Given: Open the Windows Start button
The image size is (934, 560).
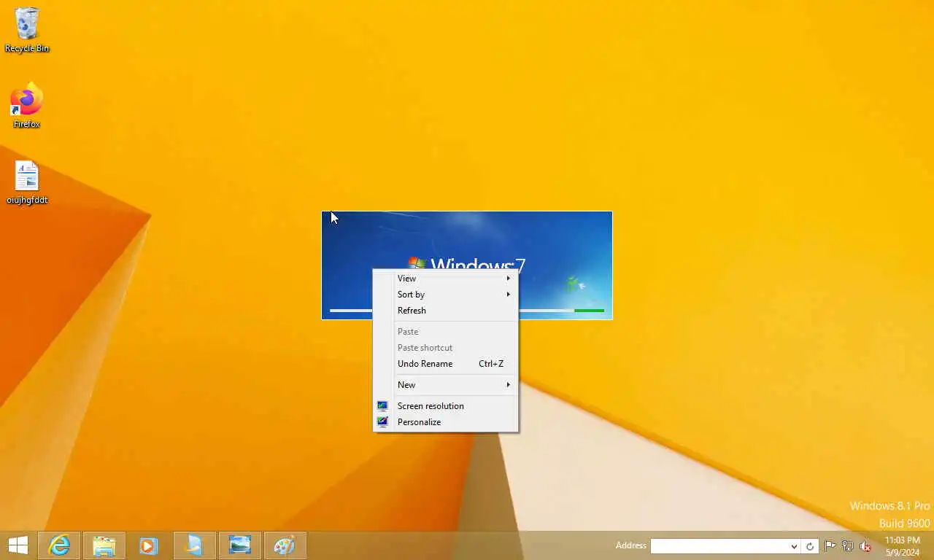Looking at the screenshot, I should click(x=18, y=545).
